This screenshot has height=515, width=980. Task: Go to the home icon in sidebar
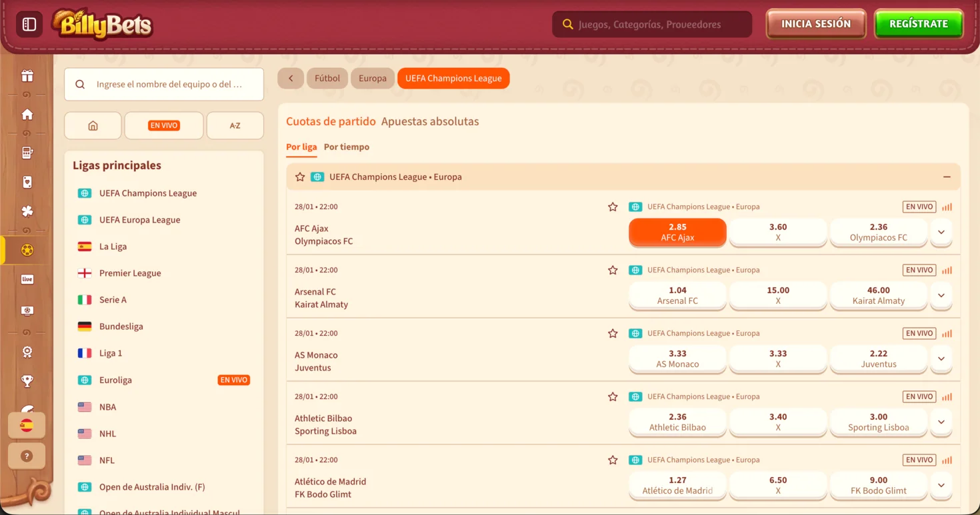(x=27, y=115)
